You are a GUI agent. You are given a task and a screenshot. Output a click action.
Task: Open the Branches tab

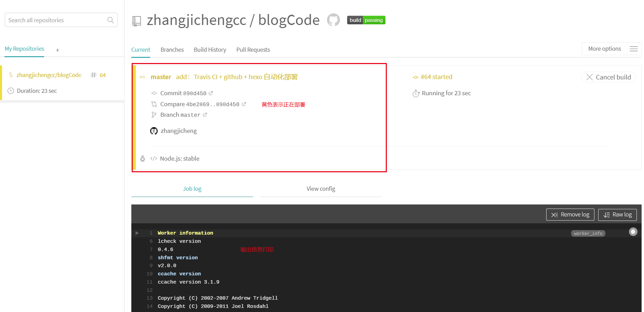(x=172, y=50)
